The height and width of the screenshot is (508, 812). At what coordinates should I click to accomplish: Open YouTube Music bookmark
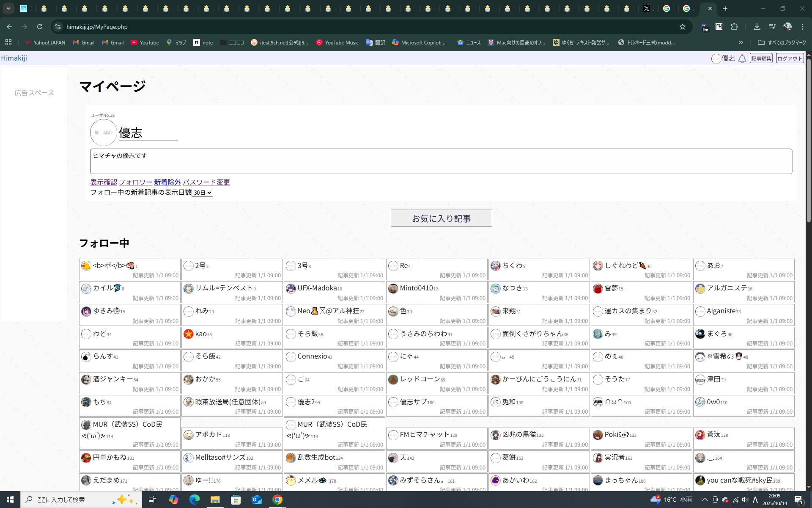tap(337, 42)
